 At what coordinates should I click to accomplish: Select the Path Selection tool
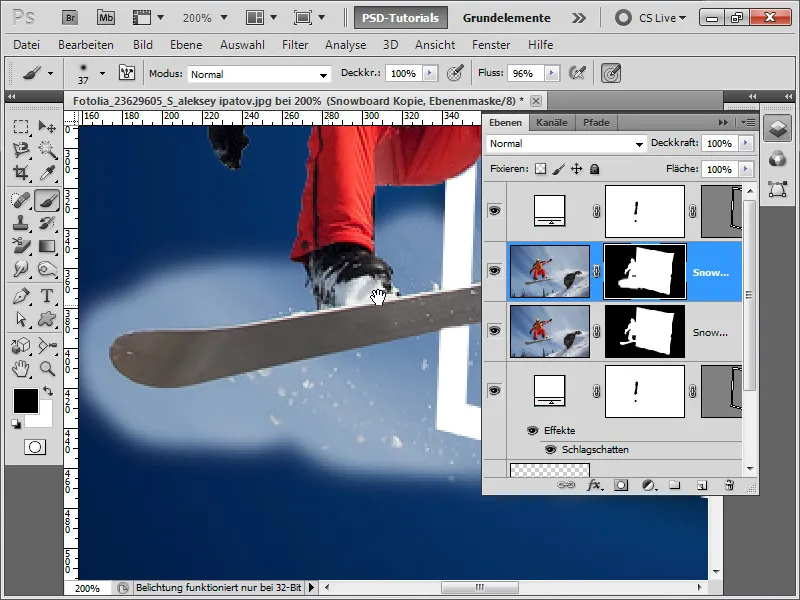click(21, 319)
